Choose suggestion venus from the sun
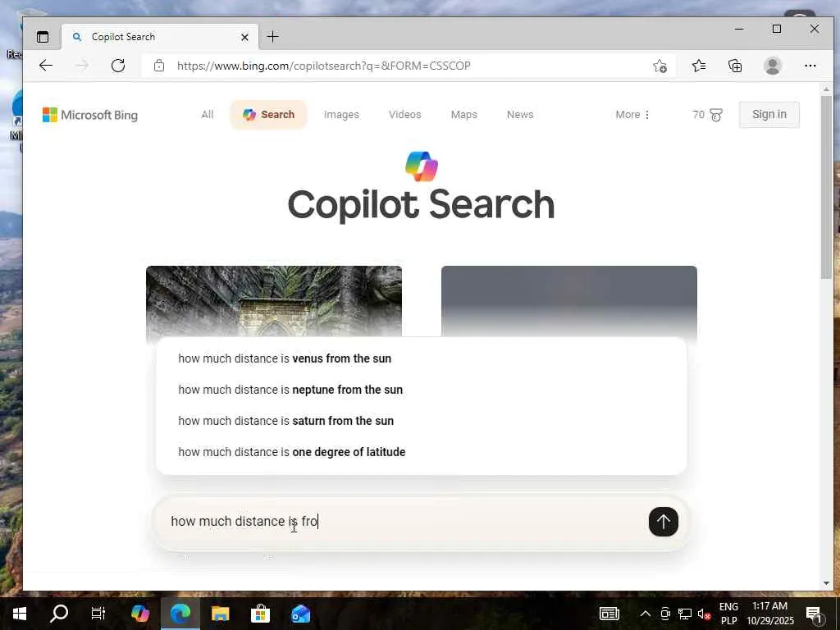 [x=422, y=358]
